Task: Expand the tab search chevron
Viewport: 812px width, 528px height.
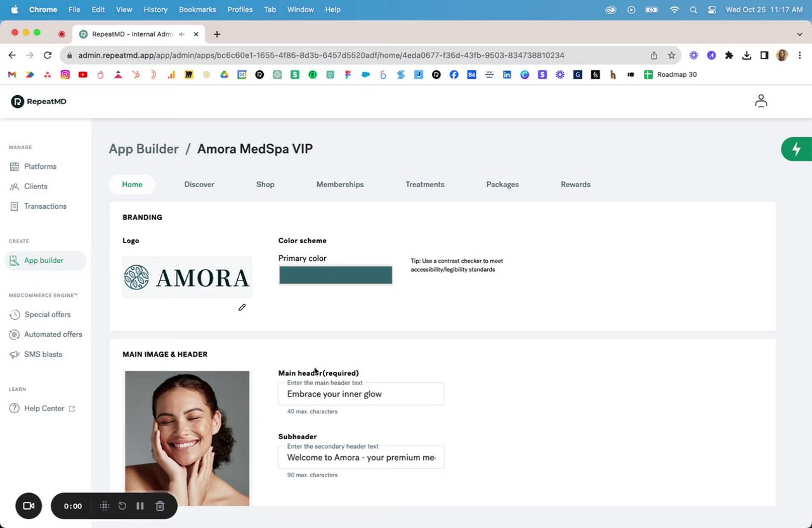Action: pyautogui.click(x=799, y=34)
